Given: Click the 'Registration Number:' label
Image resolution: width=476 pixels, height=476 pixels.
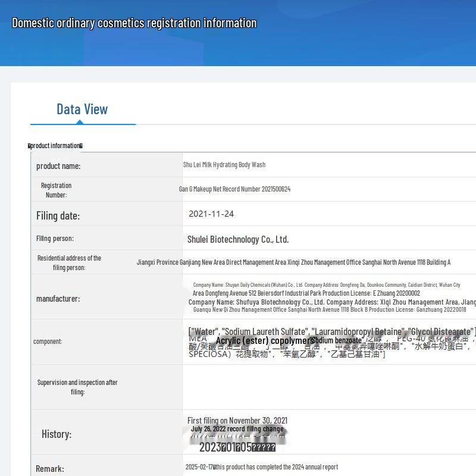Looking at the screenshot, I should (x=56, y=190).
